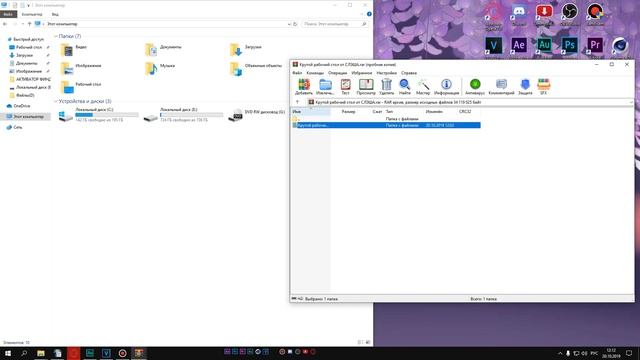Expand the Explorer address history dropdown
Screen dimensions: 640x360
(x=289, y=24)
